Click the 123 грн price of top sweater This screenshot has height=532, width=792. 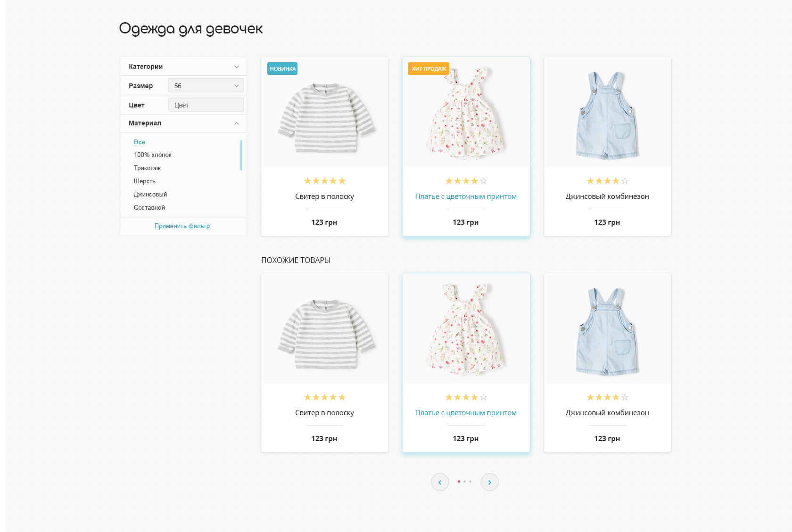point(324,222)
